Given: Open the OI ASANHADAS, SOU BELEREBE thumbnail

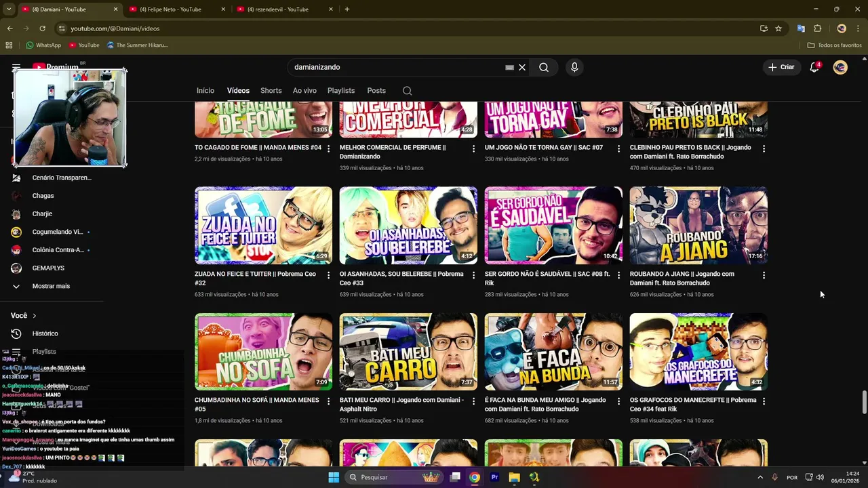Looking at the screenshot, I should pyautogui.click(x=408, y=226).
